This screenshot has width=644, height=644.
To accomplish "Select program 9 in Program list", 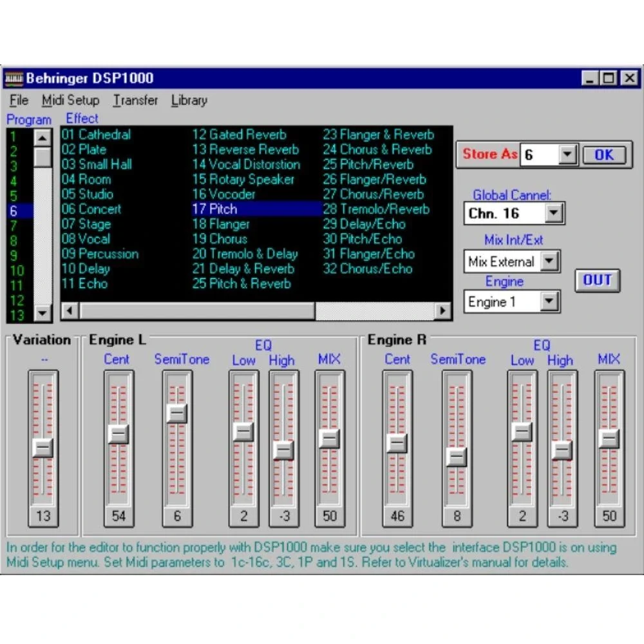I will coord(14,255).
